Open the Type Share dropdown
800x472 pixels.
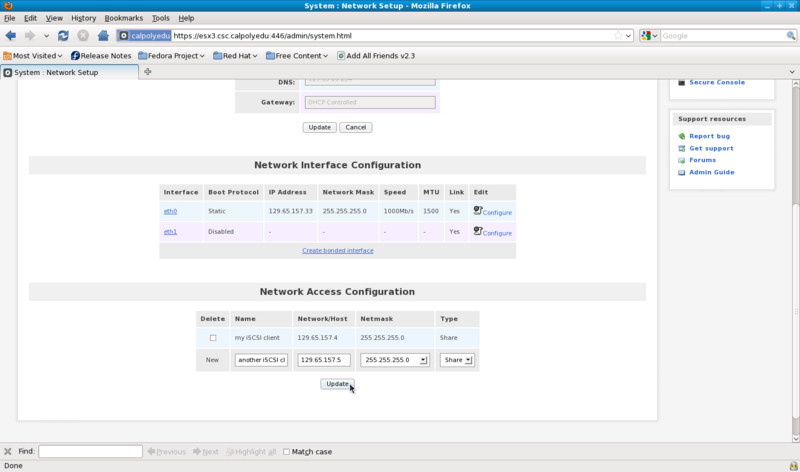click(457, 360)
